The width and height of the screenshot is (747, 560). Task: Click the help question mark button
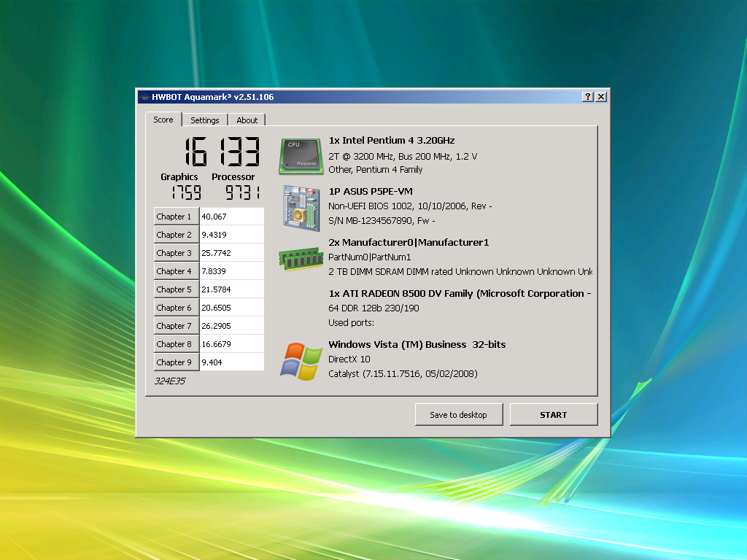click(588, 97)
